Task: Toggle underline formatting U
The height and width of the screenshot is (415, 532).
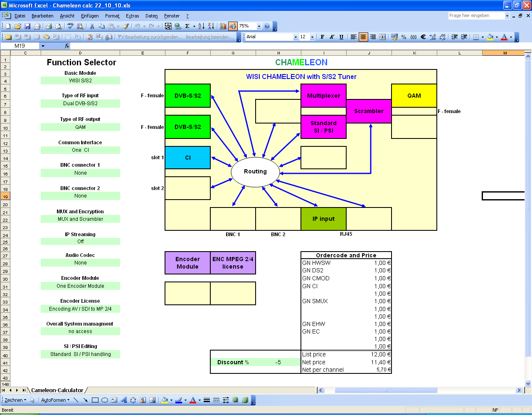Action: coord(341,37)
